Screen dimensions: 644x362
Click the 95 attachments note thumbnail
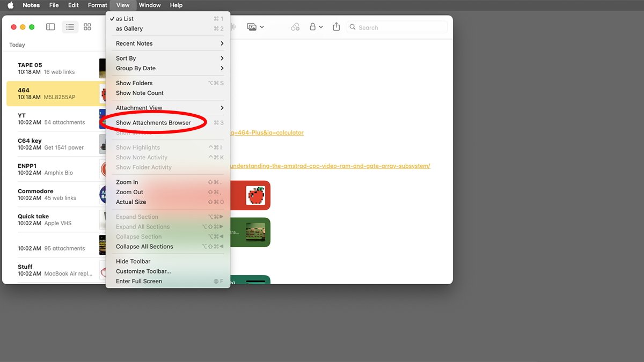(x=103, y=245)
